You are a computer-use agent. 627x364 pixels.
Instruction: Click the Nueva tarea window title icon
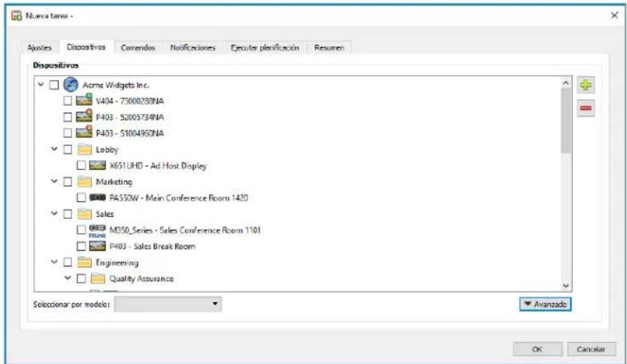pyautogui.click(x=17, y=16)
